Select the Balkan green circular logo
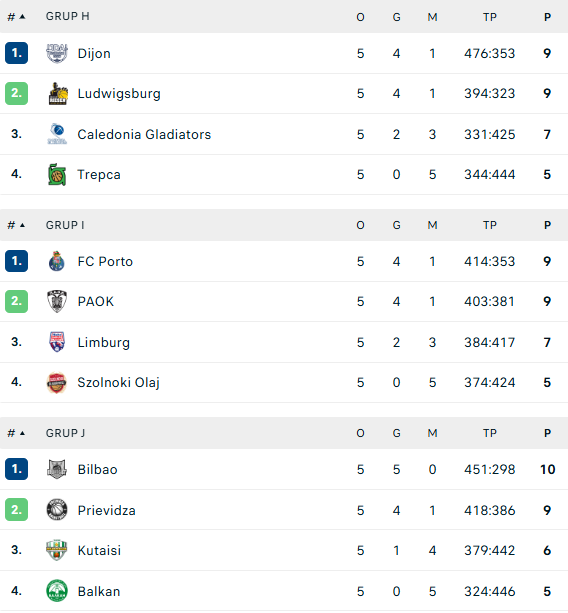Screen dimensions: 568x613 (57, 591)
